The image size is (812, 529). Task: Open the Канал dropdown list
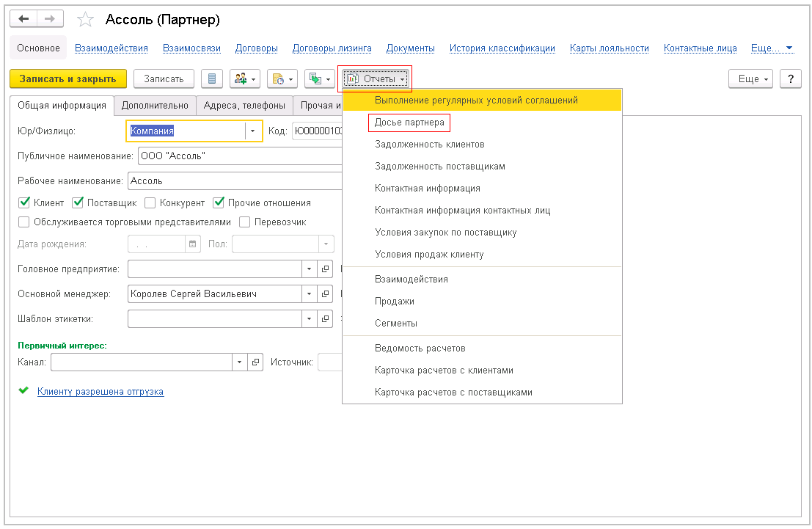click(x=240, y=362)
